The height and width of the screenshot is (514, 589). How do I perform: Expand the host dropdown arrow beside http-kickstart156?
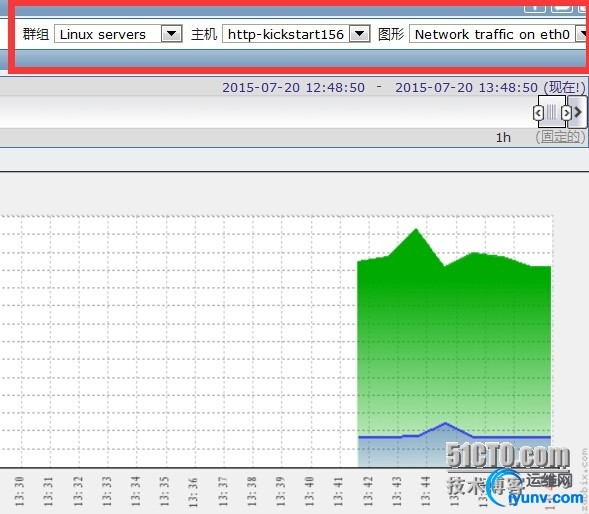click(359, 34)
